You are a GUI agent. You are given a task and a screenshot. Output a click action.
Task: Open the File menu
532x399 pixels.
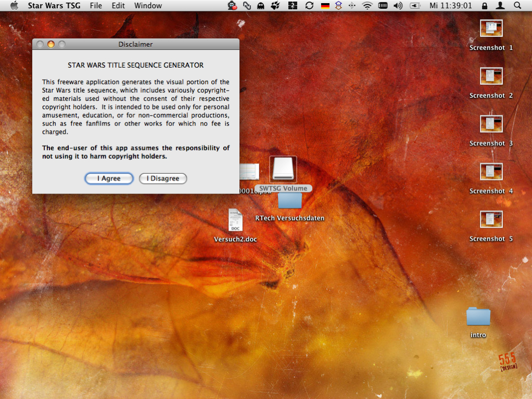96,5
